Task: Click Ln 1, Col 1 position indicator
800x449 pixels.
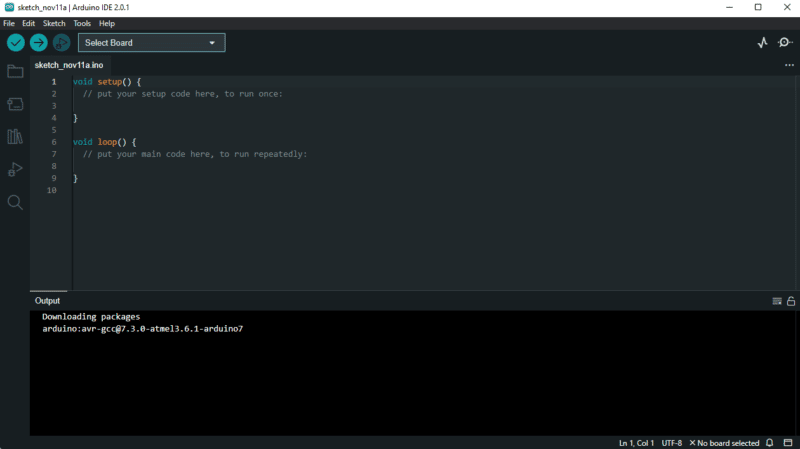Action: click(x=636, y=443)
